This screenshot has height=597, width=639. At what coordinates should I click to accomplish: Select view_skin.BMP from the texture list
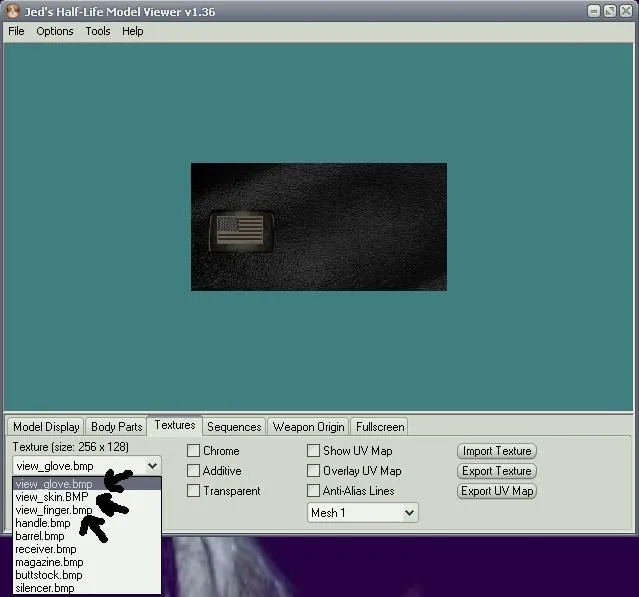tap(52, 497)
